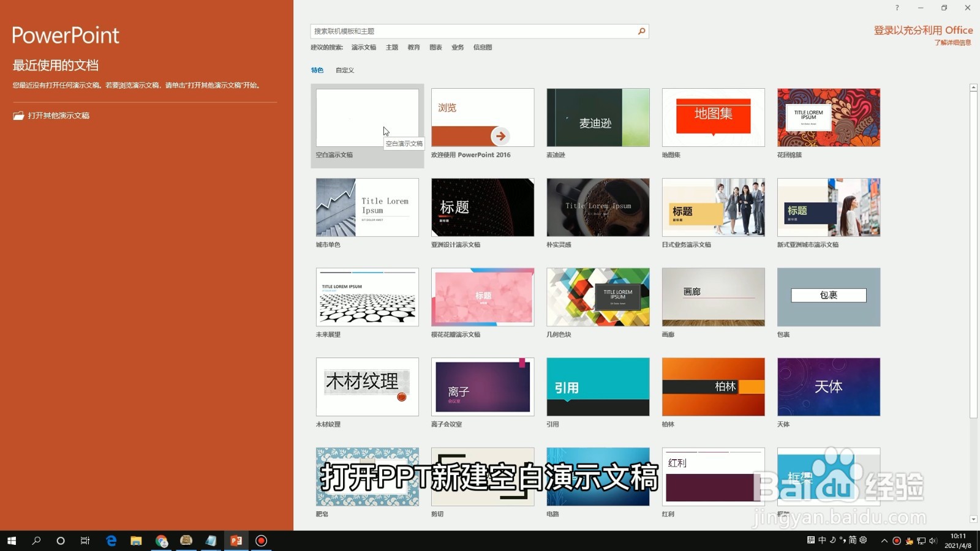The image size is (980, 551).
Task: Click suggested search 业务
Action: click(458, 47)
